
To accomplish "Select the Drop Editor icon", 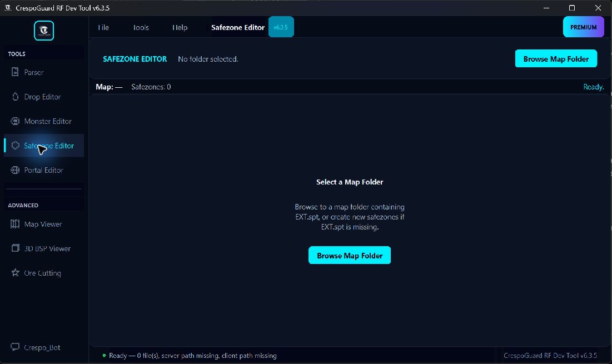I will [15, 97].
